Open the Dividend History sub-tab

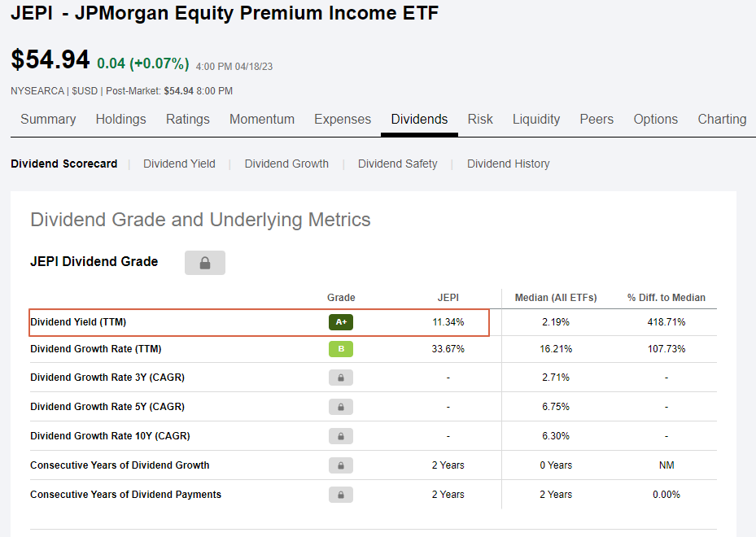(x=508, y=164)
